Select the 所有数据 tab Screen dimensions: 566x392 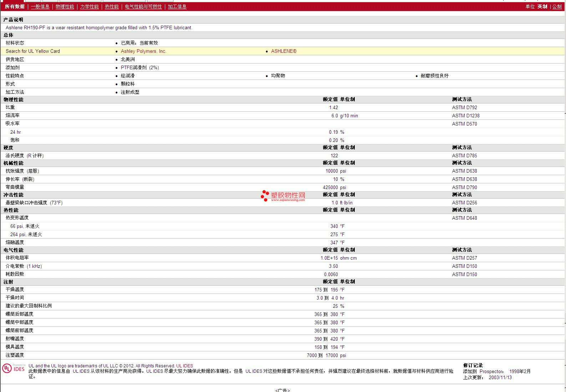pos(15,6)
